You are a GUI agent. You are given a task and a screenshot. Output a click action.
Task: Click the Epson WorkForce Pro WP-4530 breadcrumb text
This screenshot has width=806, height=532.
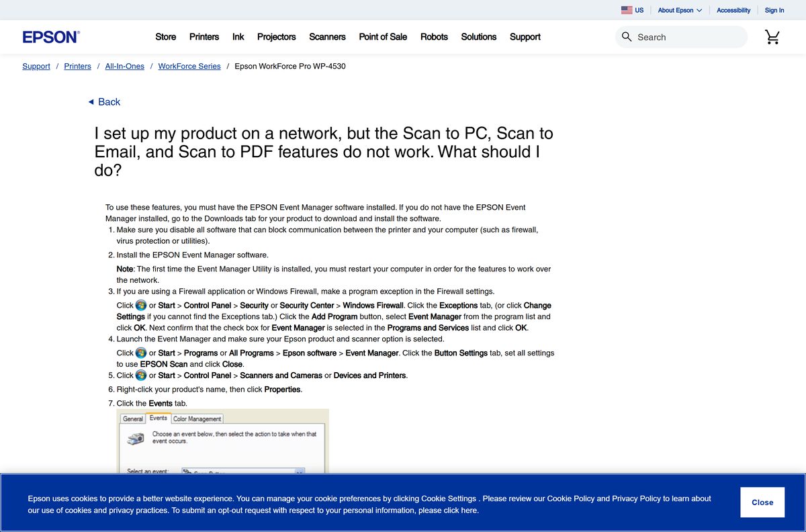(x=290, y=66)
